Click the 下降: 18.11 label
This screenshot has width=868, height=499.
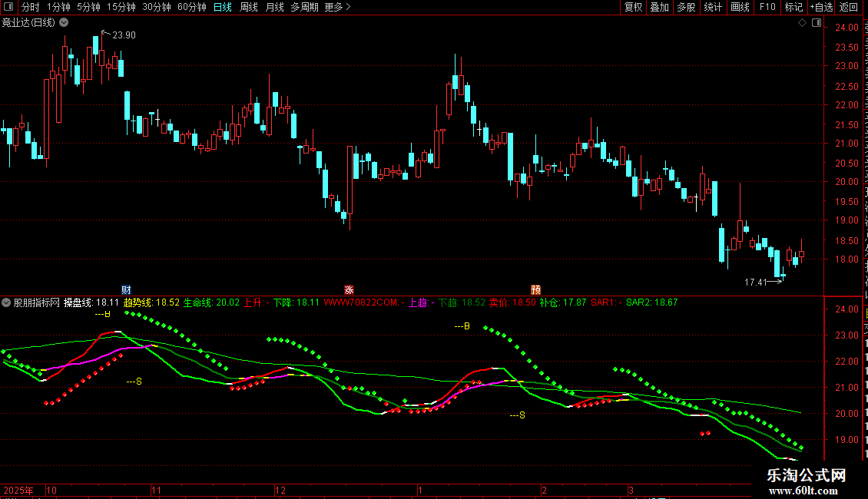tap(297, 302)
